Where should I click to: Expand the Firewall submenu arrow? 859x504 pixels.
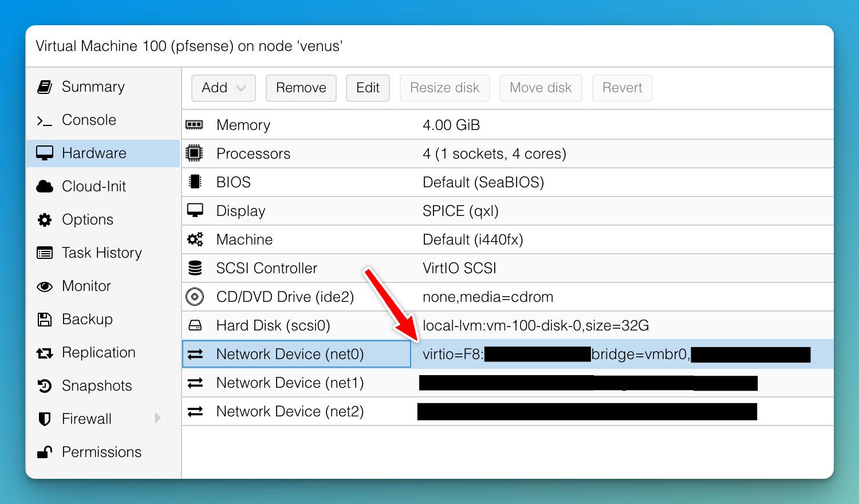coord(157,419)
